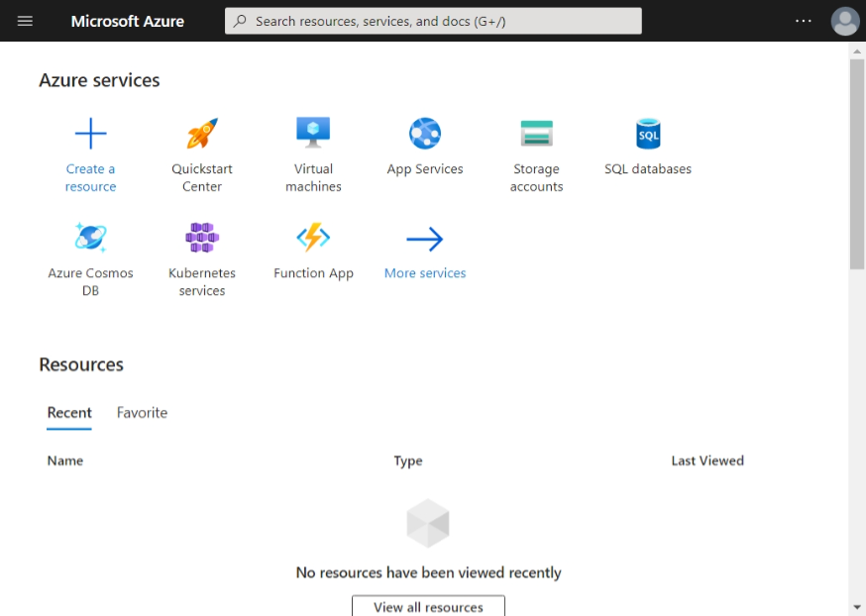Focus the Search resources, services, and docs field
The image size is (866, 616).
pos(433,21)
